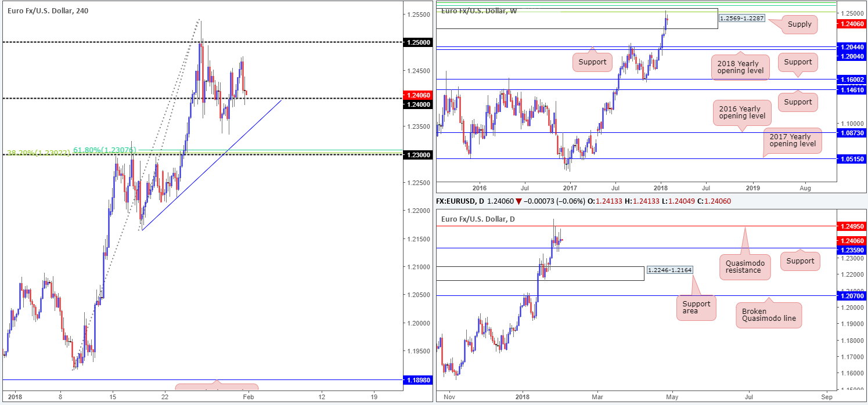Click the 1.2246-1.2164 support zone label
The image size is (868, 405).
tap(669, 270)
